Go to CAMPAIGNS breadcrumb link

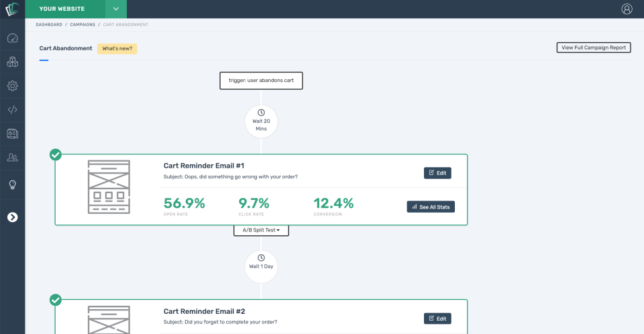pos(83,25)
